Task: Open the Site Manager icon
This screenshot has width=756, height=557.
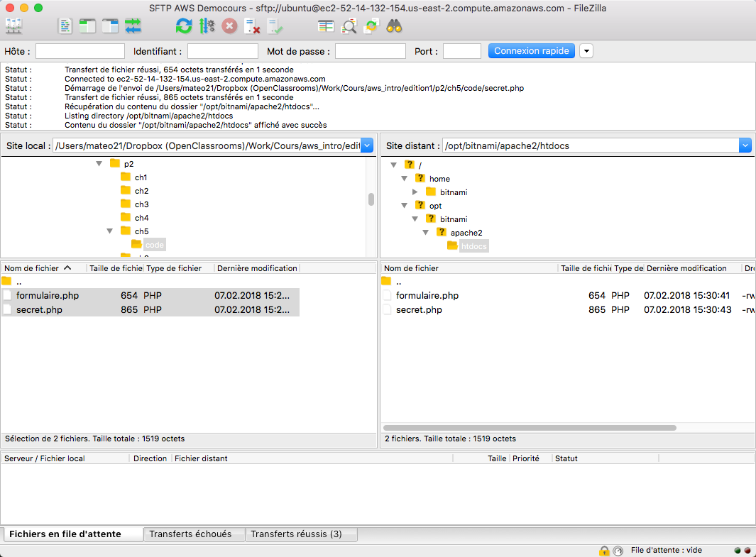Action: (x=13, y=26)
